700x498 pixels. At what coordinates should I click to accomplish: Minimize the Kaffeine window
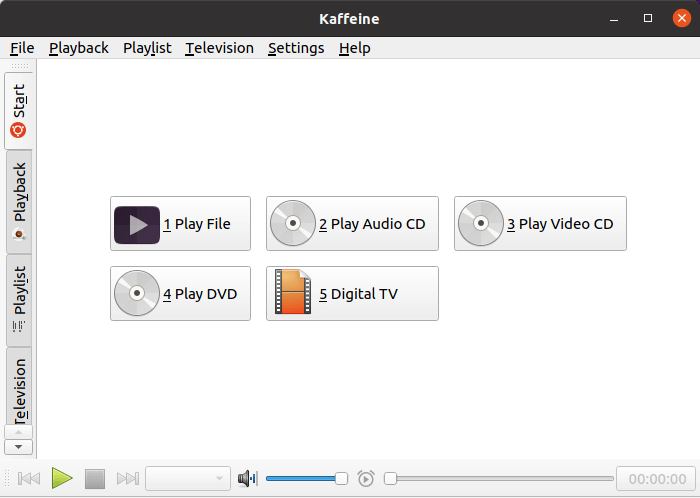pyautogui.click(x=614, y=19)
